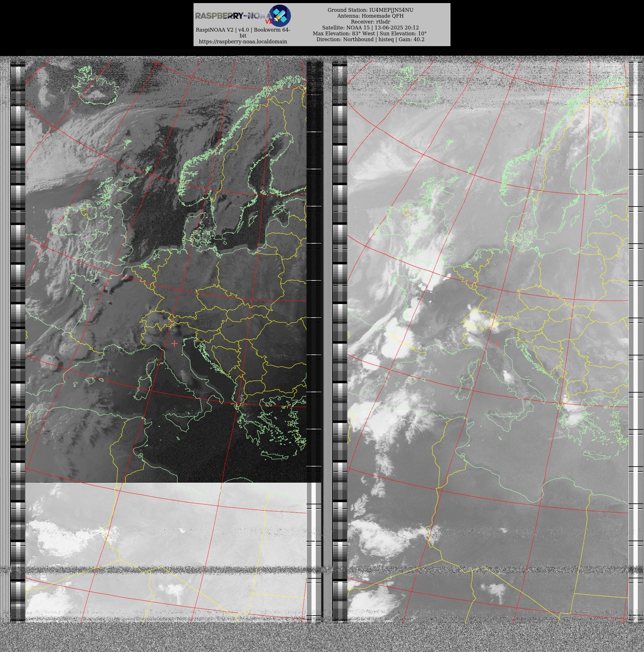Click the 'RaspiNOAA V2 | v4.0 | Bookworm 64-bit' text
Screen dimensions: 644x652
243,33
